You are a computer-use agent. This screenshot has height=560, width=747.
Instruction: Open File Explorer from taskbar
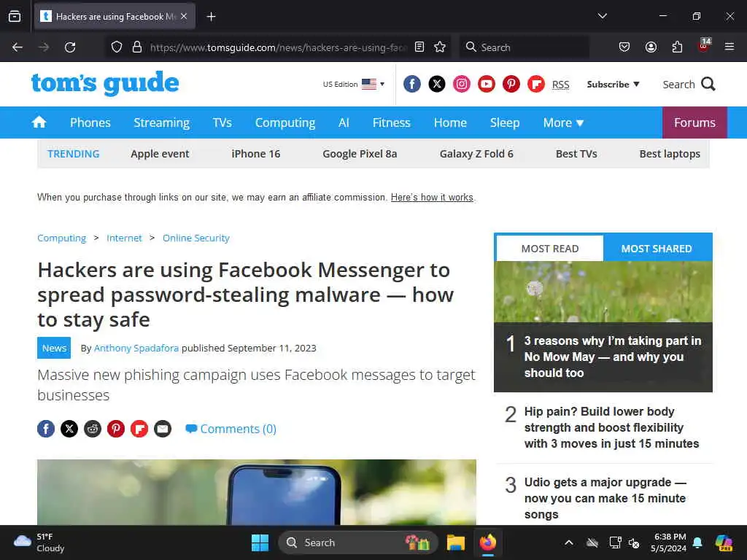[455, 542]
